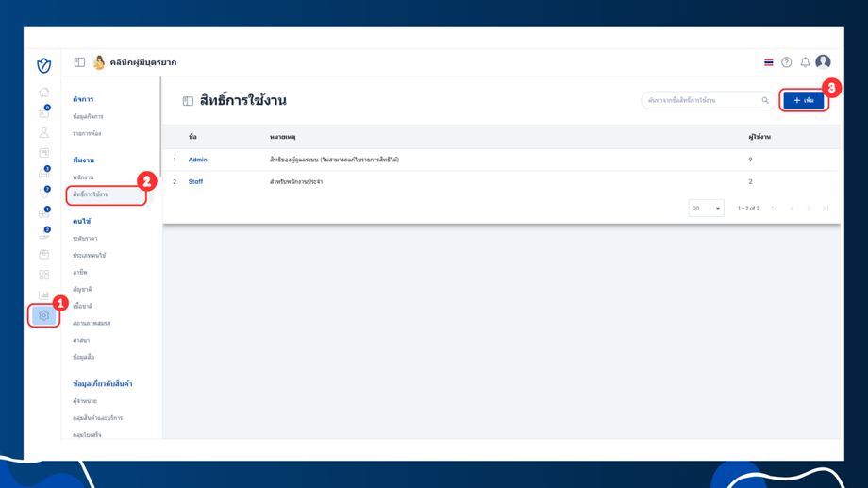Open the grid modules icon in sidebar
This screenshot has width=868, height=488.
(43, 275)
